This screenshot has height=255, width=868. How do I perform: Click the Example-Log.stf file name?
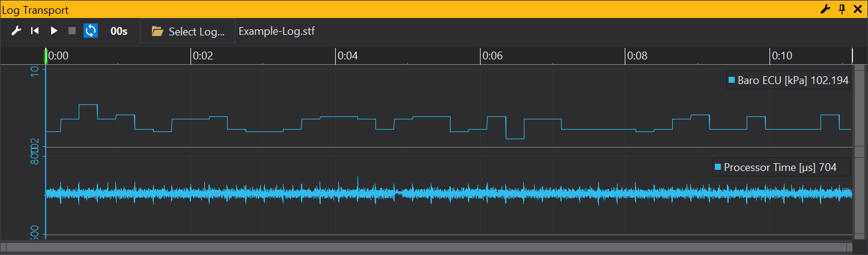pos(276,31)
